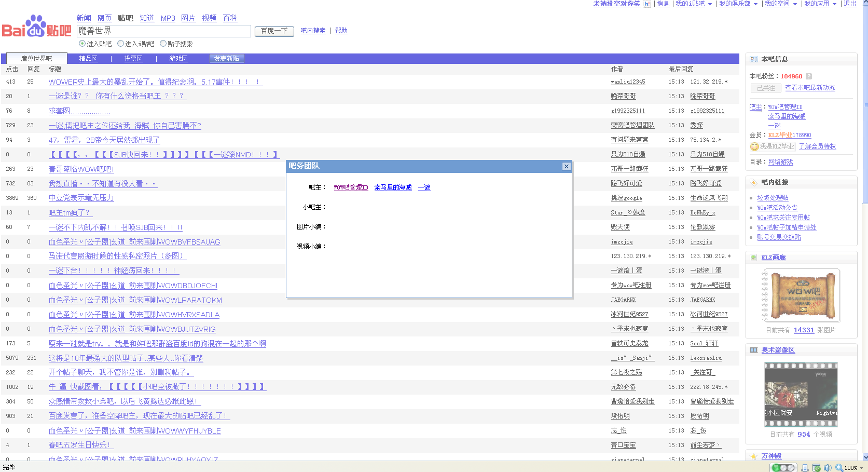
Task: Open the 知道 navigation link
Action: (x=147, y=18)
